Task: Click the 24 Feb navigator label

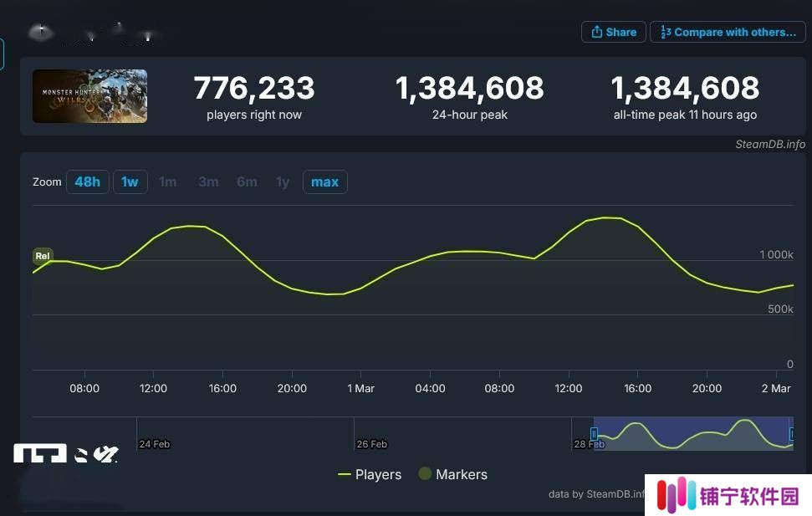Action: 155,444
